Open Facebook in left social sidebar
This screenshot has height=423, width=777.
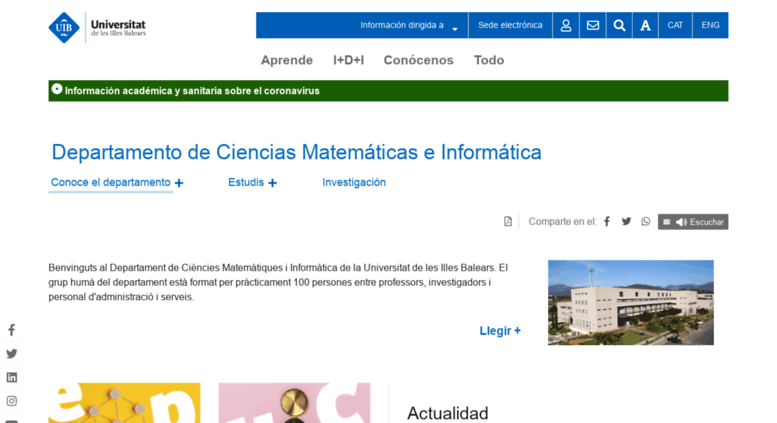pos(11,330)
